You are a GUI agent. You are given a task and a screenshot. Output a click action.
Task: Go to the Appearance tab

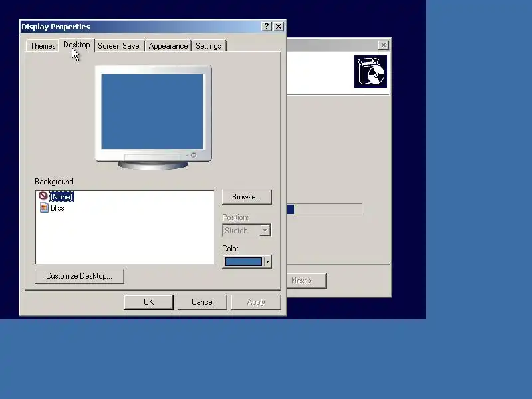(x=168, y=46)
